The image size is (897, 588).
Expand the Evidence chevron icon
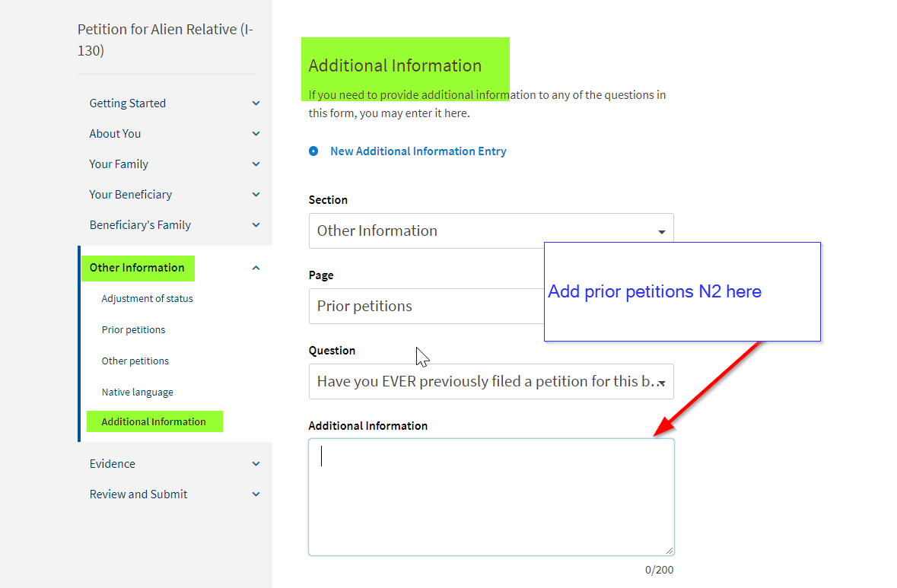point(256,464)
